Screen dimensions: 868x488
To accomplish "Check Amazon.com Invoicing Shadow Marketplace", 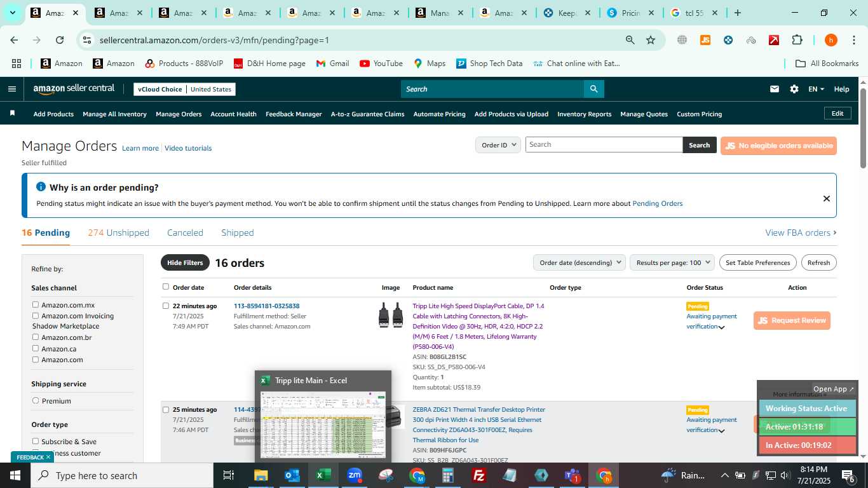I will coord(36,316).
